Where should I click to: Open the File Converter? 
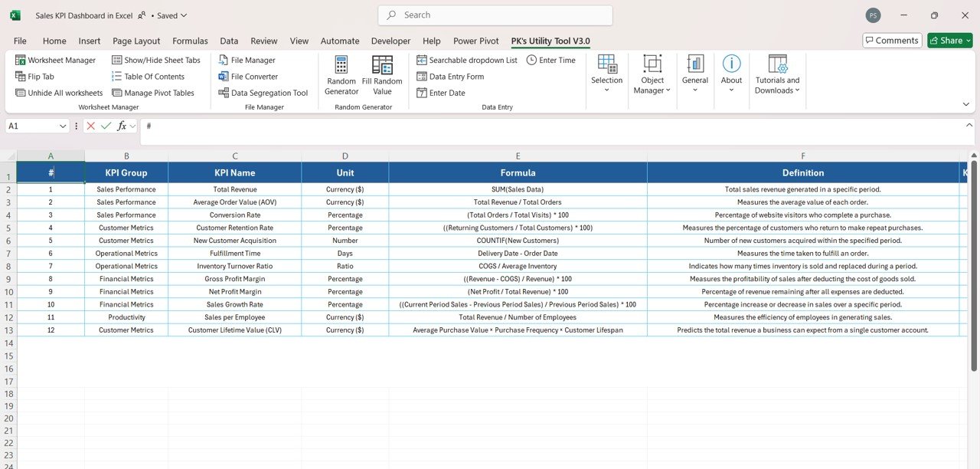coord(248,77)
